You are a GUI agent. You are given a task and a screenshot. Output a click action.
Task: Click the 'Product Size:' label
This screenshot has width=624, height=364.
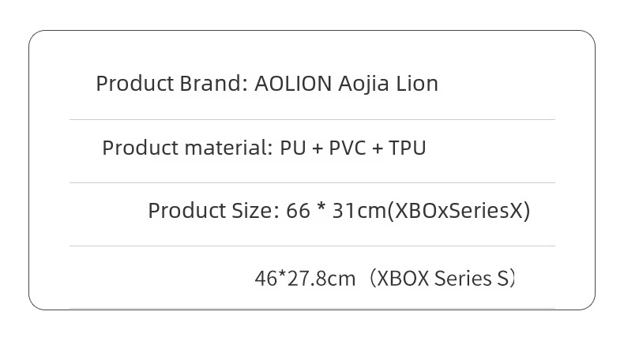[x=213, y=210]
